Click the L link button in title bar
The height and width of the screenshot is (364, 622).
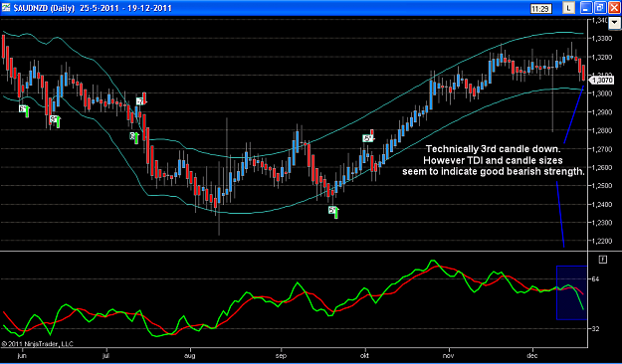pos(569,8)
